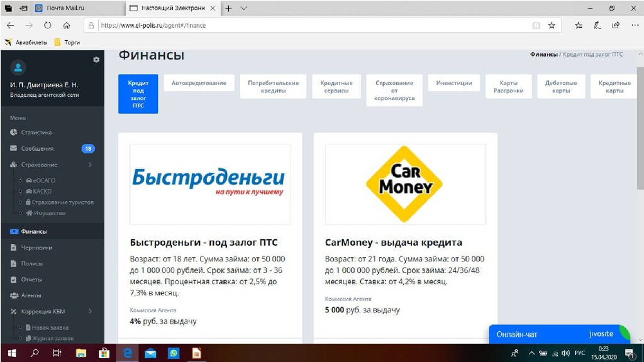The height and width of the screenshot is (362, 644).
Task: Click the 18 messages badge
Action: point(88,148)
